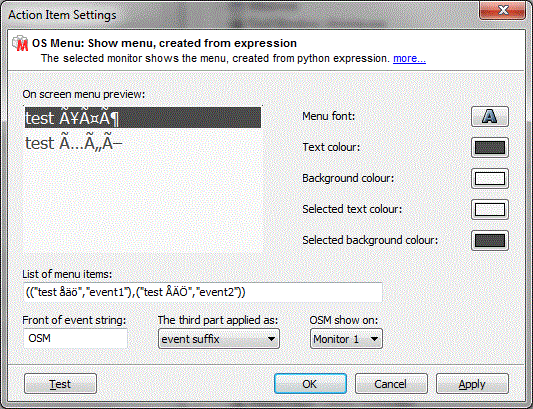This screenshot has height=409, width=533.
Task: Click the MultiMonitor plugin icon in header
Action: pos(20,44)
